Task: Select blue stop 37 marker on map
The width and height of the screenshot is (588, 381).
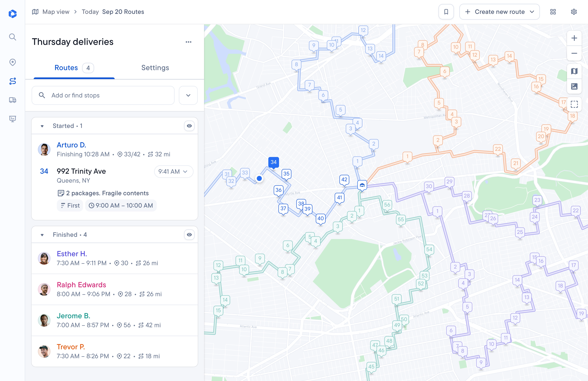Action: pyautogui.click(x=283, y=209)
